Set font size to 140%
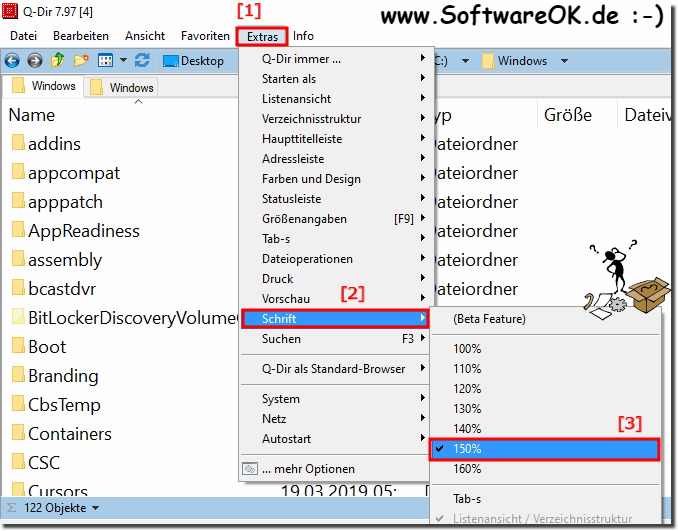Image resolution: width=678 pixels, height=531 pixels. (545, 428)
